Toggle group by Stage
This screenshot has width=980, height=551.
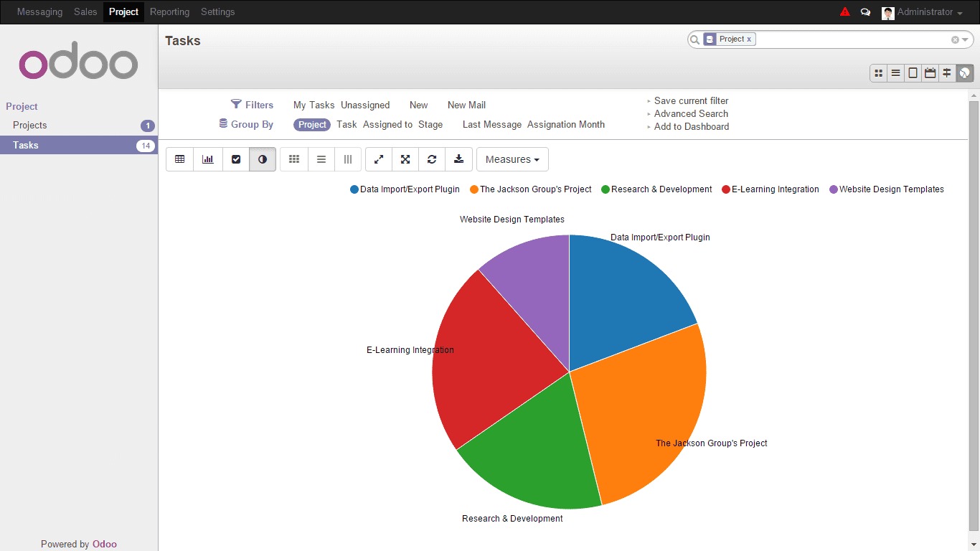tap(430, 124)
